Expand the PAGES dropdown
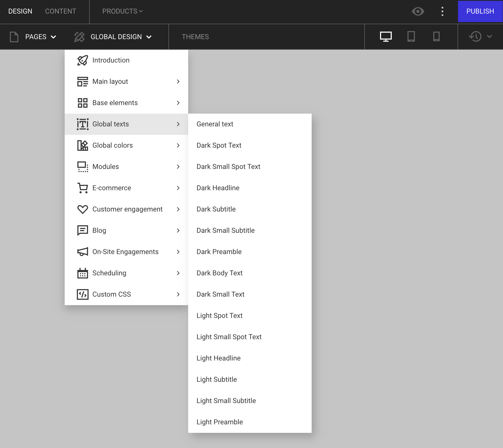 [x=40, y=37]
